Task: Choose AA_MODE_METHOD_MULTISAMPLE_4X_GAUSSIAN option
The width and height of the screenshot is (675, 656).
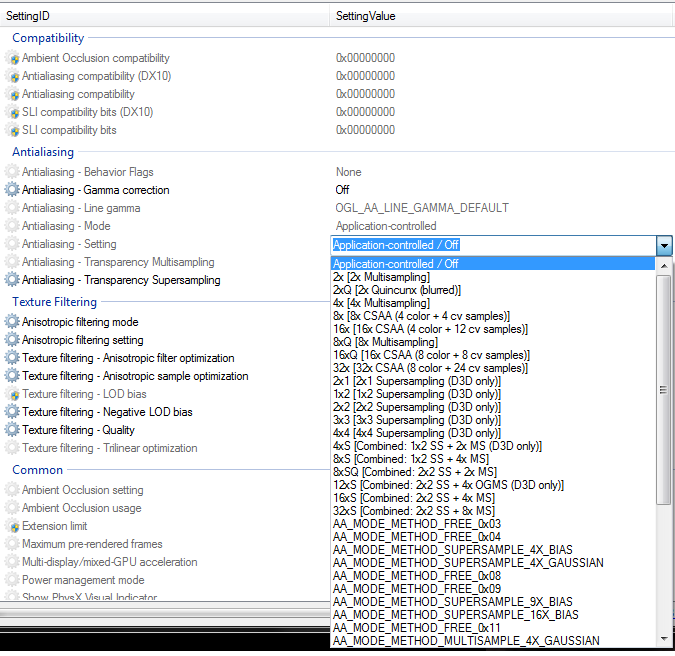Action: click(x=493, y=641)
